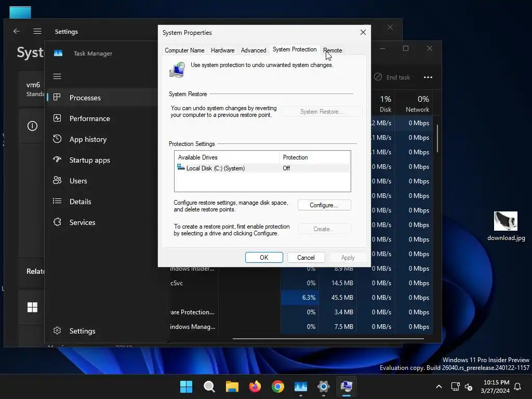The image size is (532, 399).
Task: Click the 6.3% CPU cell
Action: [x=300, y=298]
